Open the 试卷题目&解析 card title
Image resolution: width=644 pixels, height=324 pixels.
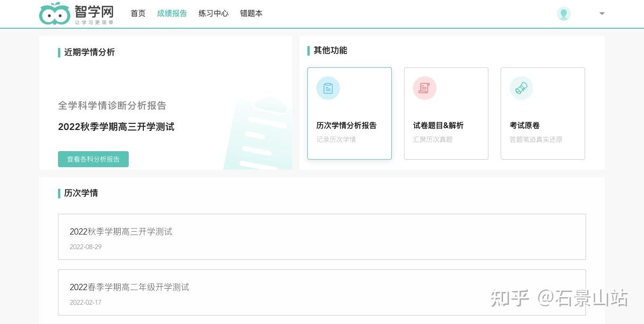[x=438, y=125]
